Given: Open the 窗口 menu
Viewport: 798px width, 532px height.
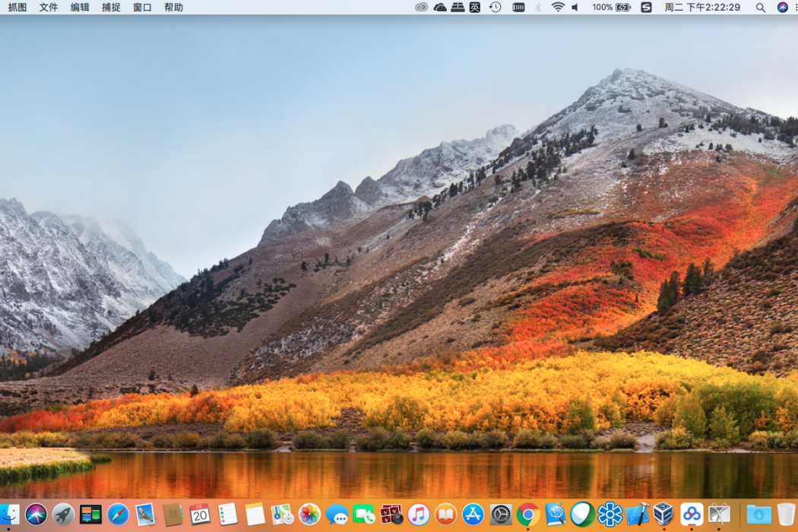Looking at the screenshot, I should 143,7.
